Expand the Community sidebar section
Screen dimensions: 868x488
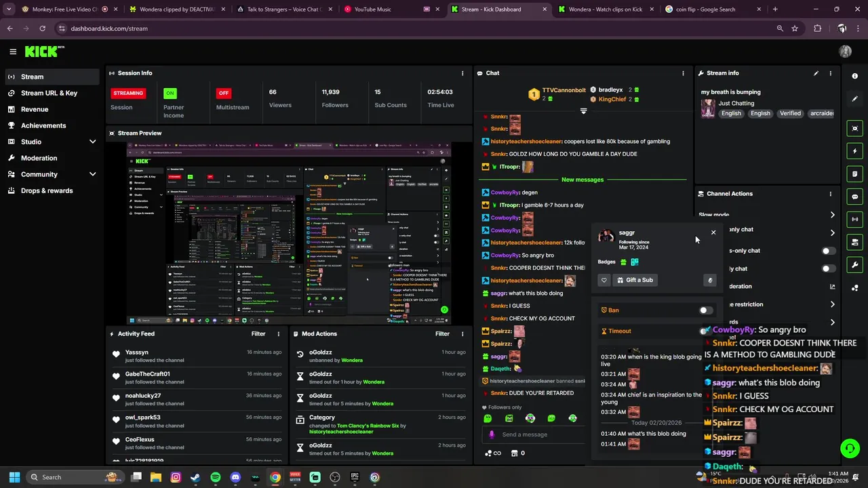[92, 174]
